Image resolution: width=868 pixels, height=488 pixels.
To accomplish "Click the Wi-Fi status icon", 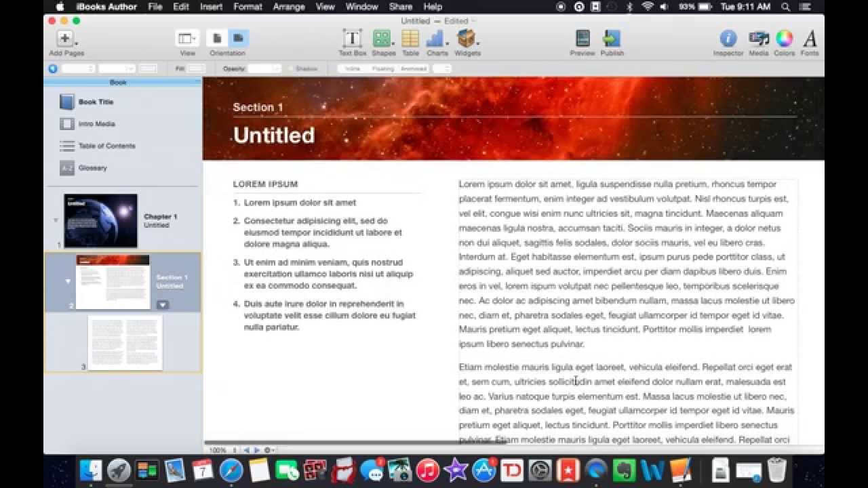I will tap(647, 7).
